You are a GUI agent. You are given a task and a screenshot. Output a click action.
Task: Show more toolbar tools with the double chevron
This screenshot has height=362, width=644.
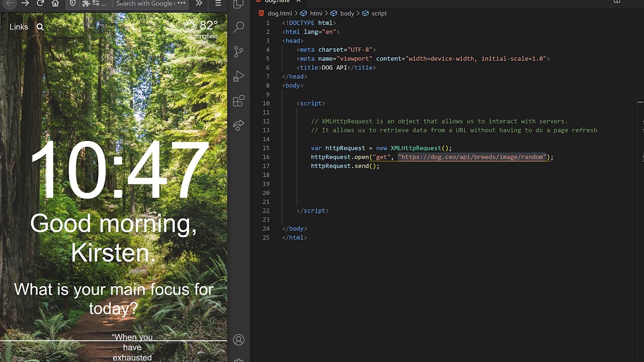(199, 4)
